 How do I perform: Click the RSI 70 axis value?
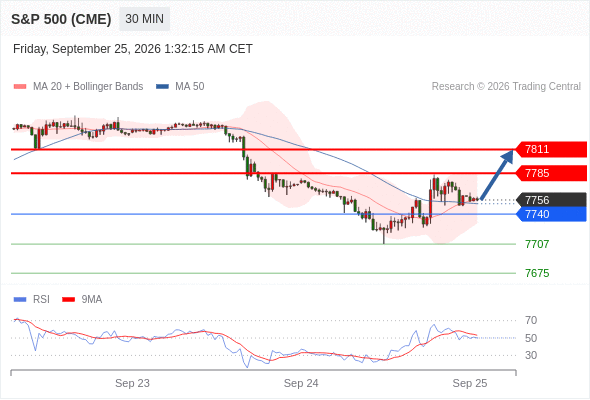click(x=531, y=320)
